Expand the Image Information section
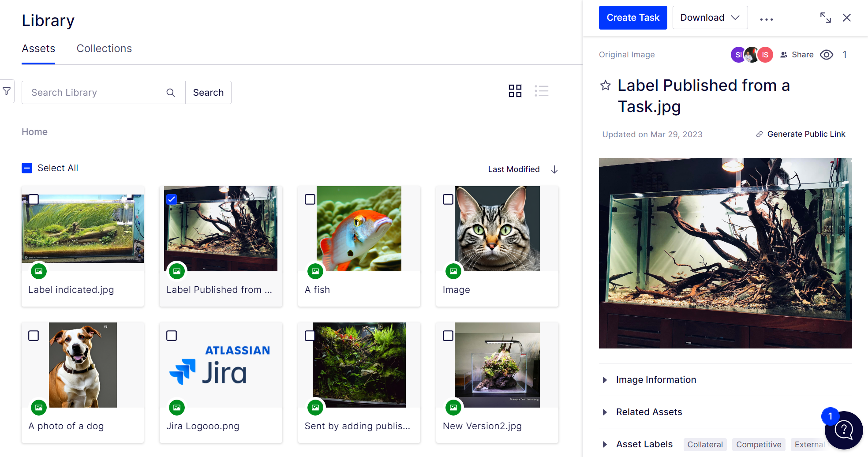This screenshot has width=868, height=457. pos(655,380)
